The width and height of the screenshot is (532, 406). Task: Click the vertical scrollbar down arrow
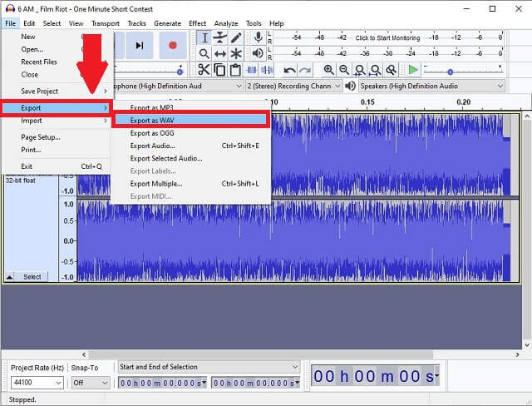527,345
